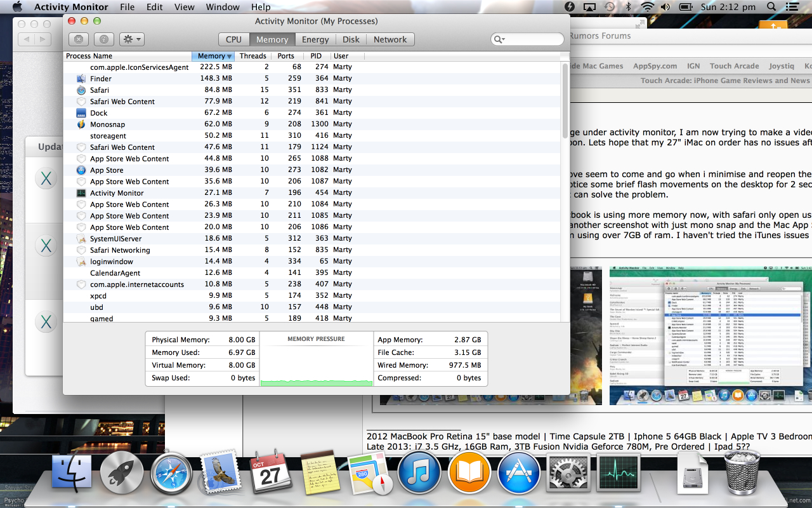
Task: Open the Edit menu
Action: point(155,7)
